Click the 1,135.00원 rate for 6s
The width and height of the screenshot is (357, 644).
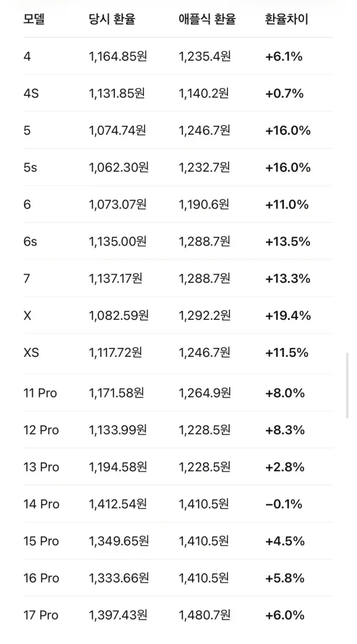click(x=117, y=241)
